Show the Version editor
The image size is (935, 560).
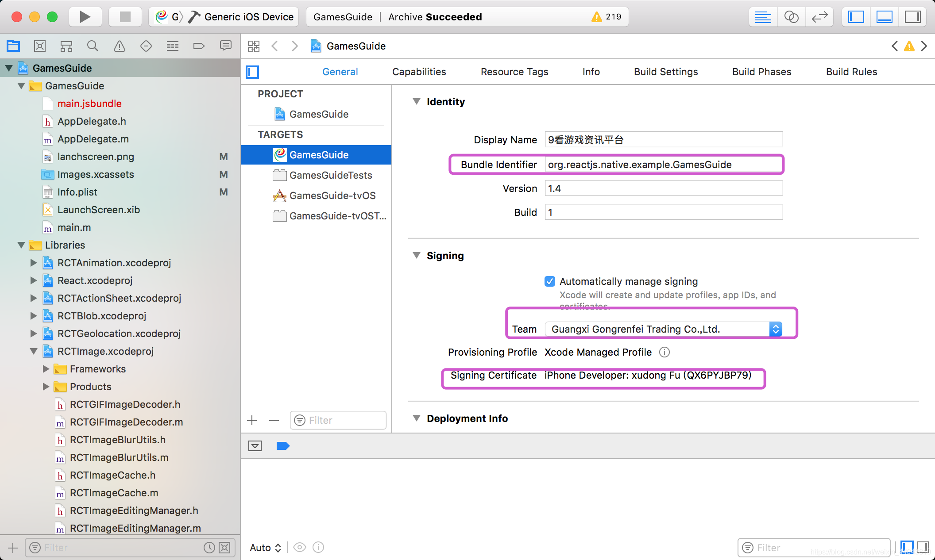[819, 17]
